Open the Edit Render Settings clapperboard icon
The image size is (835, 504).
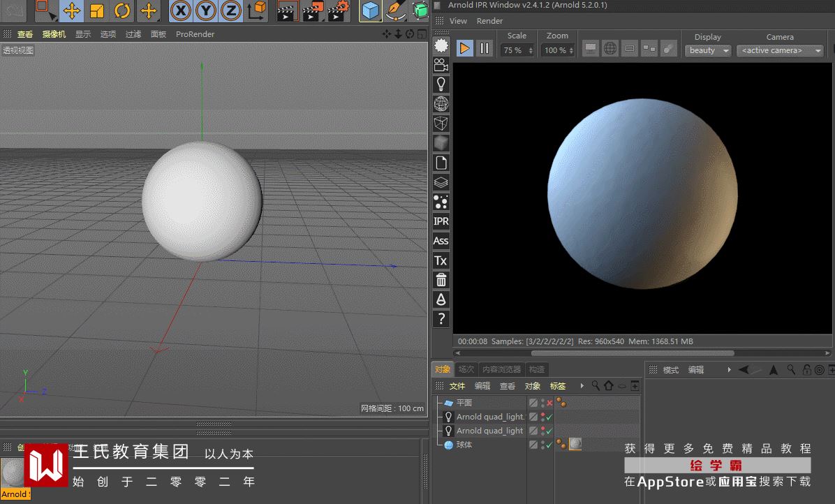(339, 10)
